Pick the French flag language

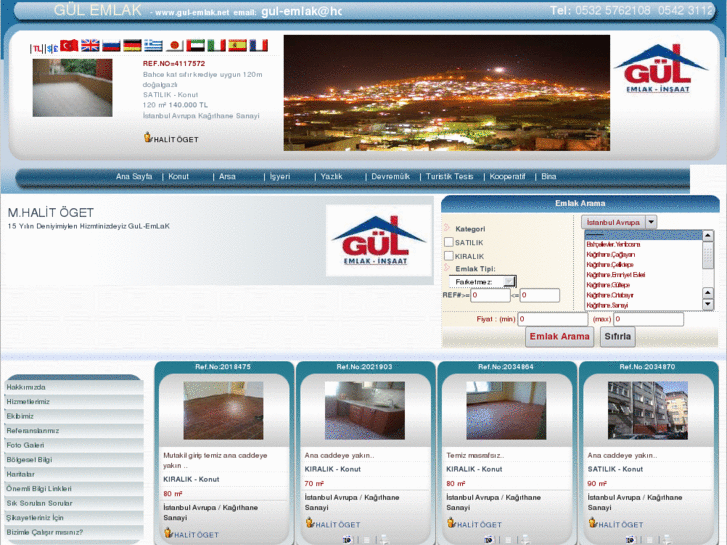pyautogui.click(x=259, y=45)
